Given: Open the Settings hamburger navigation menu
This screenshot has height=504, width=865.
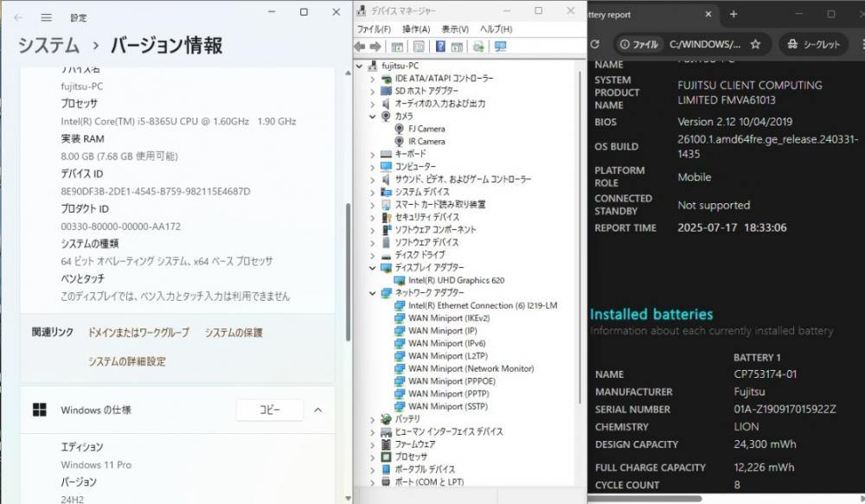Looking at the screenshot, I should (x=47, y=17).
